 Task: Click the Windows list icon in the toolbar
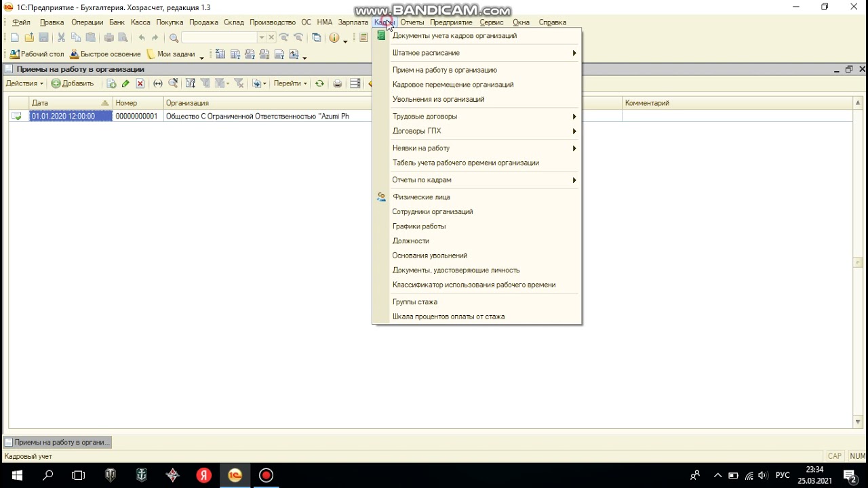(317, 38)
